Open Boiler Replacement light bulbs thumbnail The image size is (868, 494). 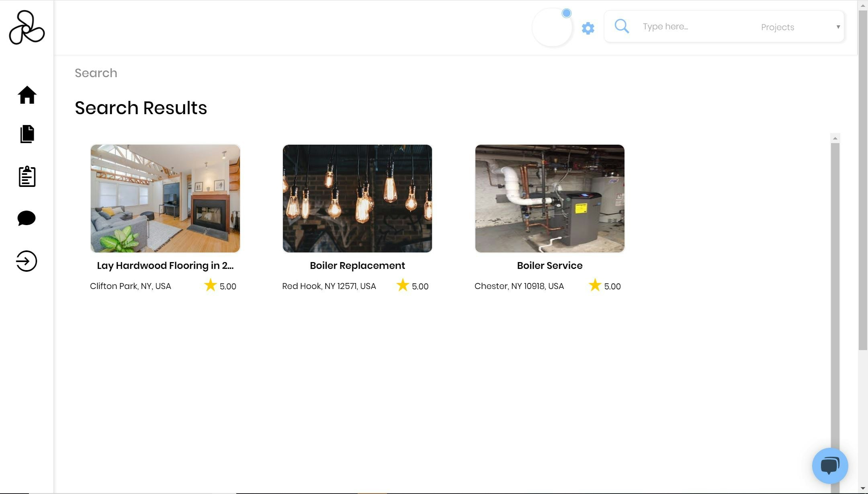tap(357, 199)
